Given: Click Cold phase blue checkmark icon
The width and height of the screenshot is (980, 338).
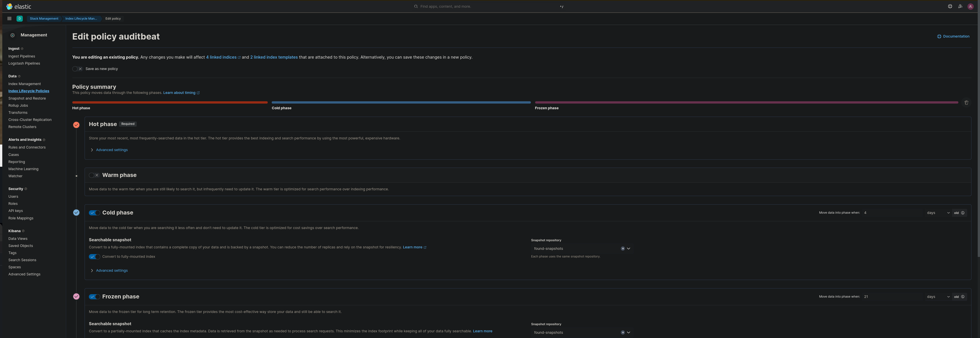Looking at the screenshot, I should click(76, 213).
